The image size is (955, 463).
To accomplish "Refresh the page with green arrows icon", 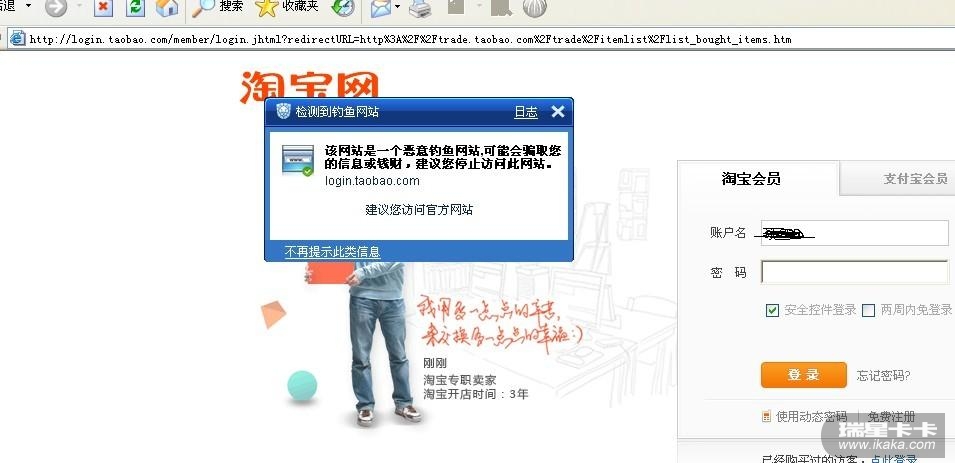I will (x=135, y=8).
